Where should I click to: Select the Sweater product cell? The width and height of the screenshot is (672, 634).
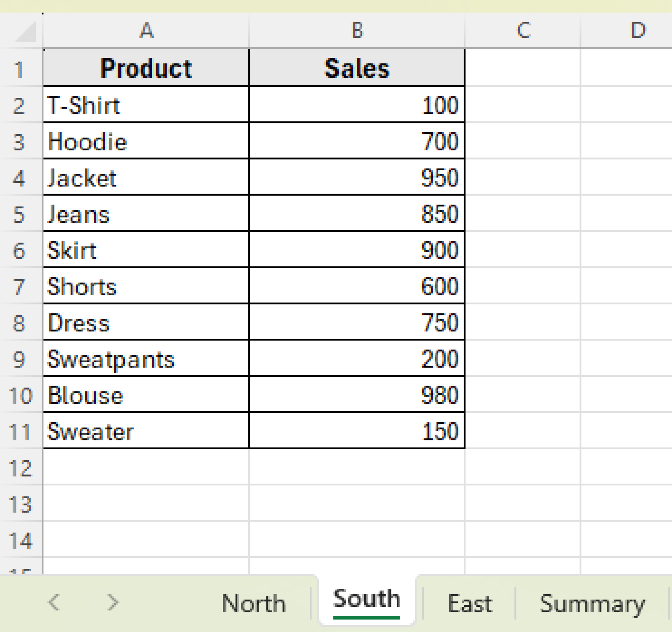coord(146,432)
